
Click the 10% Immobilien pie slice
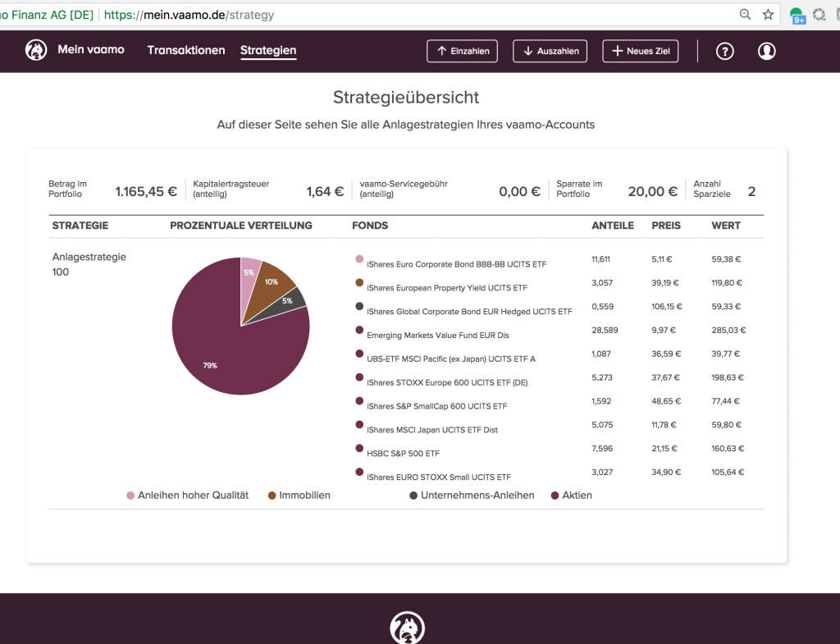271,286
